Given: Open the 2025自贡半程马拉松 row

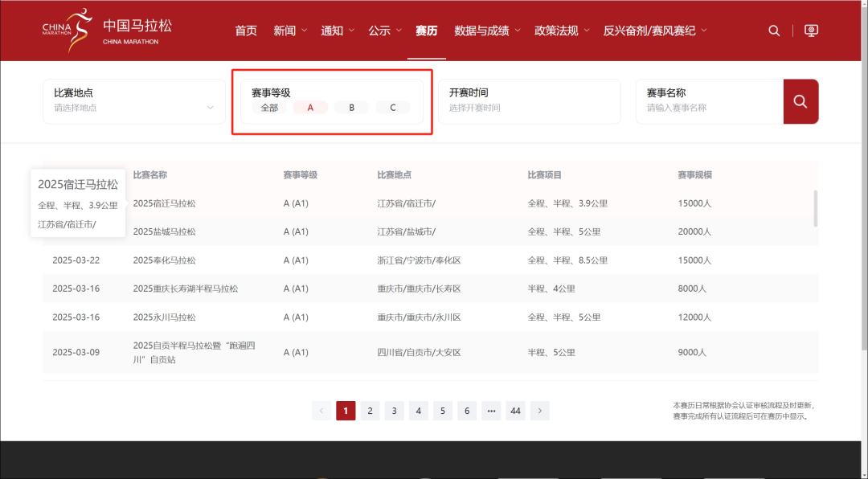Looking at the screenshot, I should click(430, 352).
